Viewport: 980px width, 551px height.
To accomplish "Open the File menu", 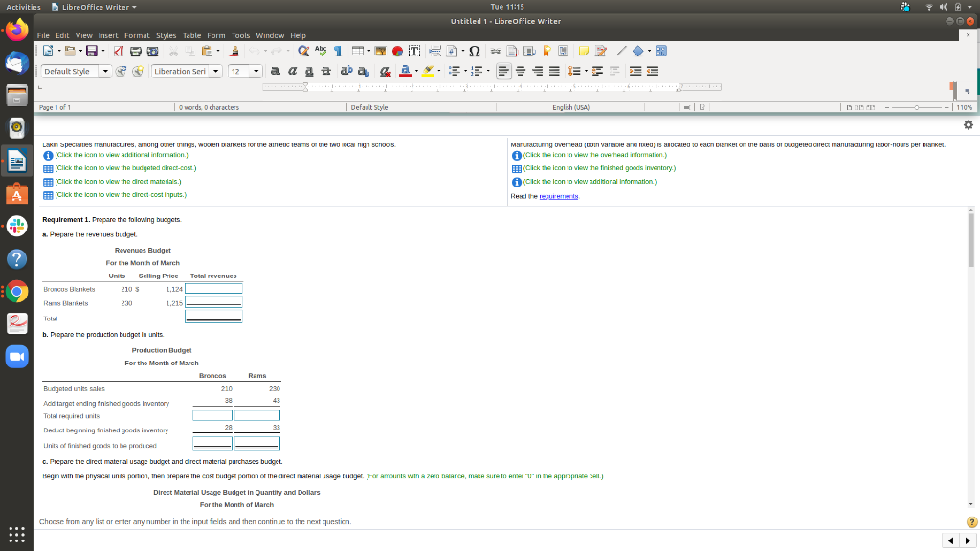I will [x=43, y=35].
